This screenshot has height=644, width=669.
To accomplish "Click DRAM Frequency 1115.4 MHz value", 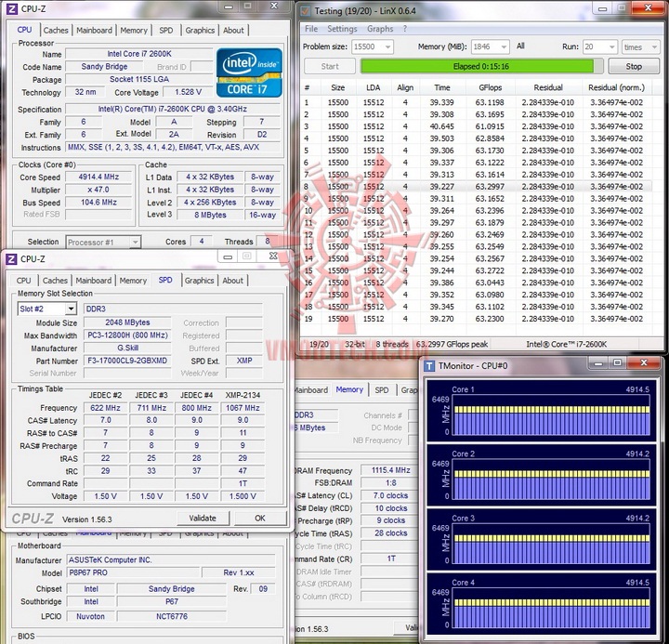I will click(x=390, y=470).
